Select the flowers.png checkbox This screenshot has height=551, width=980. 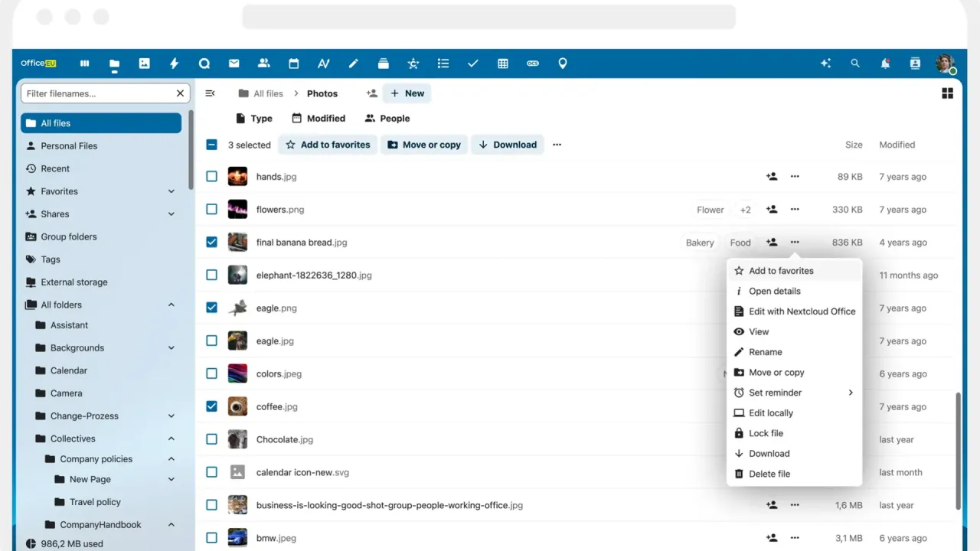211,210
